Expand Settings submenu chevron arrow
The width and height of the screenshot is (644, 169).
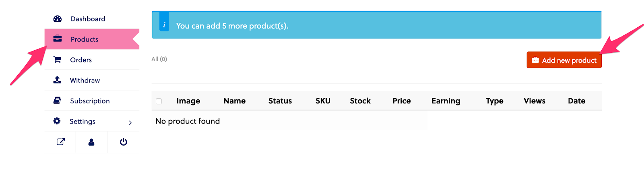point(130,123)
